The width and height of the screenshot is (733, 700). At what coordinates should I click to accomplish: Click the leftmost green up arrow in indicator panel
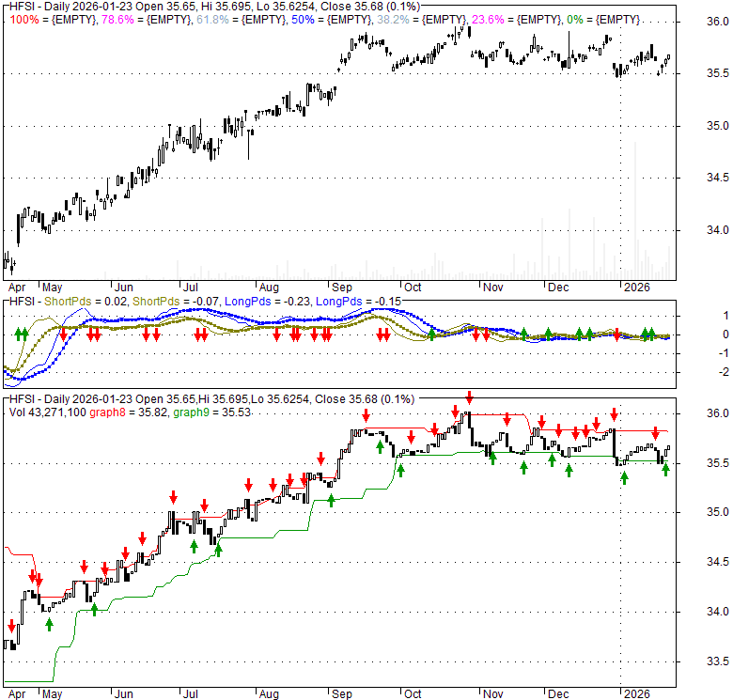(x=18, y=334)
